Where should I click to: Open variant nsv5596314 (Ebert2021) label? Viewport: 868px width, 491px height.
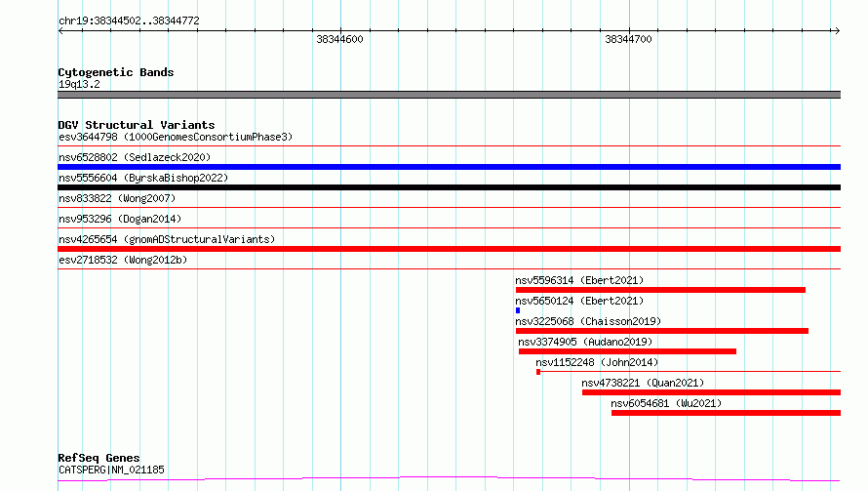tap(579, 280)
